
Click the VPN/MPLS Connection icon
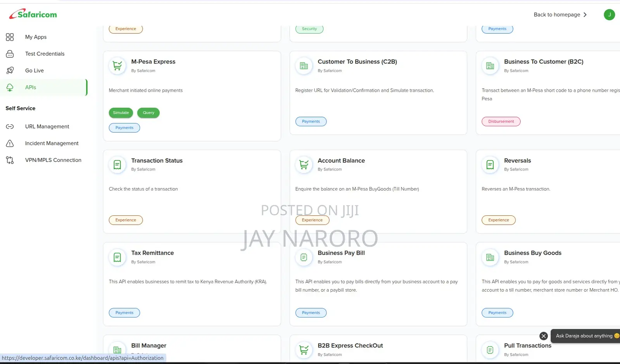[x=10, y=160]
